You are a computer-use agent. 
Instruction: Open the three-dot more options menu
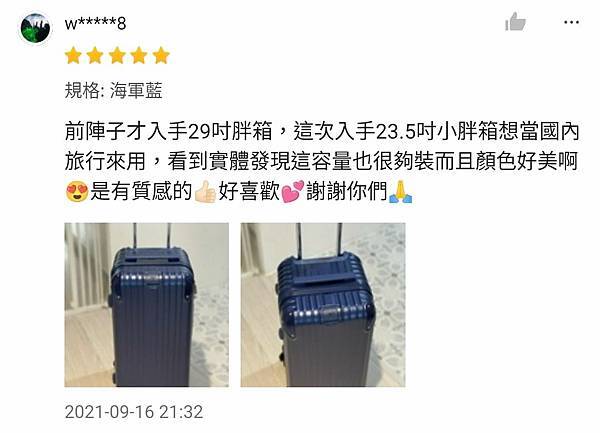click(571, 22)
